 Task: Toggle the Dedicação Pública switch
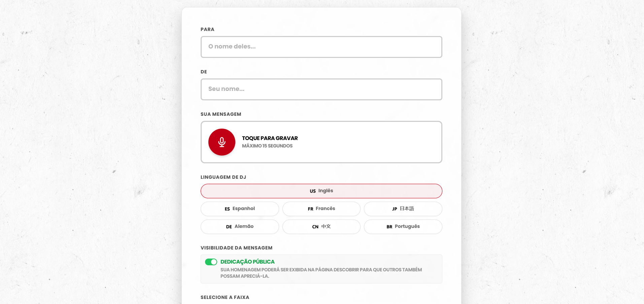[211, 262]
